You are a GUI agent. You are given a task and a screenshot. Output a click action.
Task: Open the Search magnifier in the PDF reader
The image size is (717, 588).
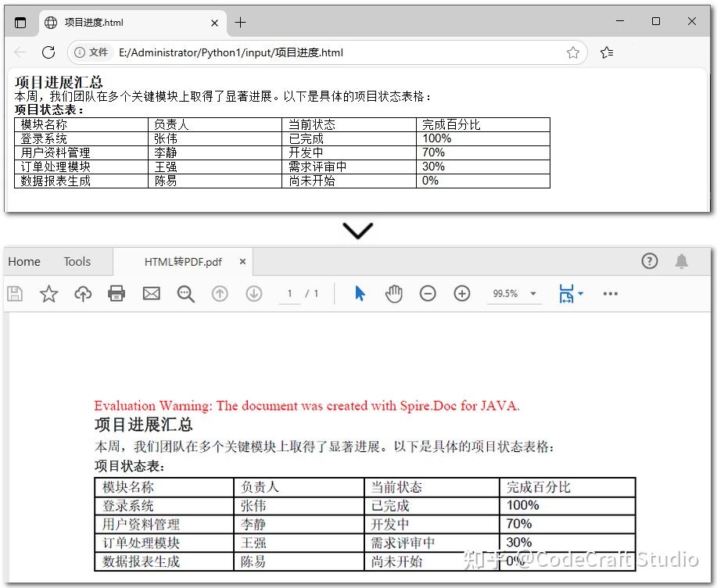185,293
